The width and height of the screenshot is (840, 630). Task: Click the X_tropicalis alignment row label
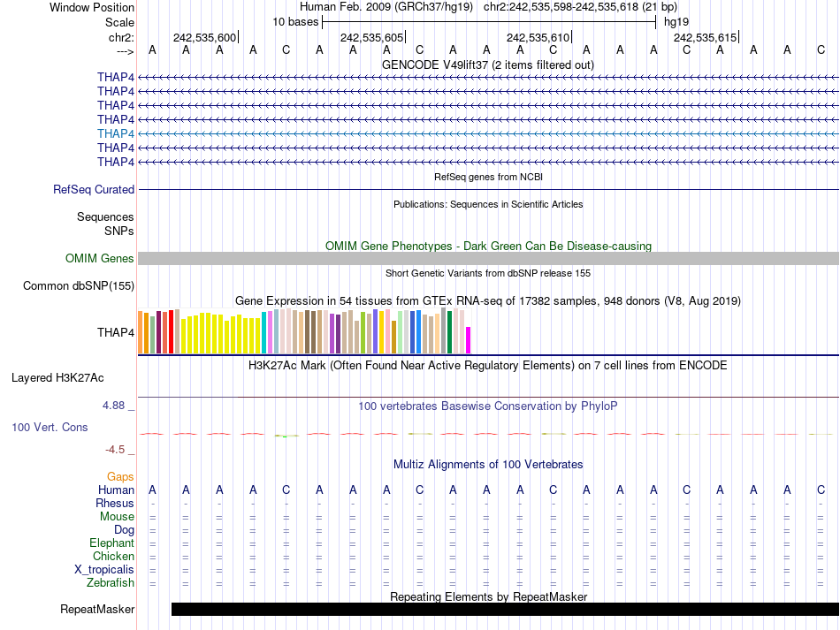coord(104,569)
